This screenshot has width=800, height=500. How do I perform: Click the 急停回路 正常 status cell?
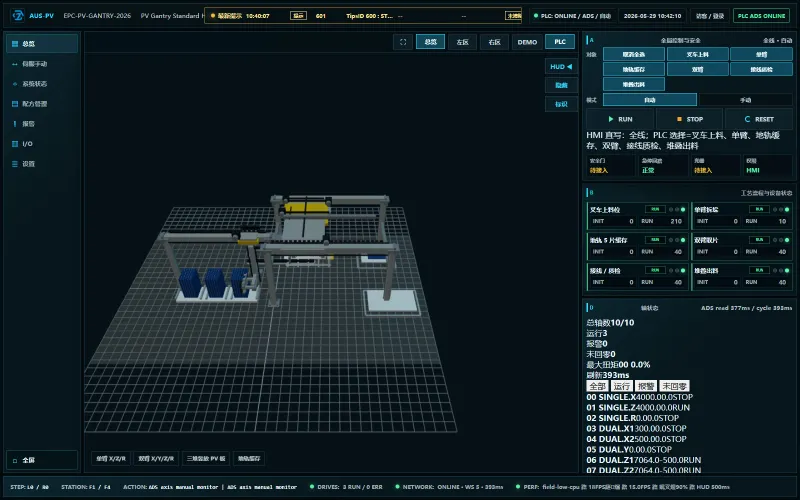coord(664,165)
